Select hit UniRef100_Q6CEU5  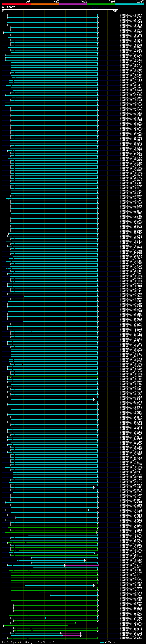[131, 469]
